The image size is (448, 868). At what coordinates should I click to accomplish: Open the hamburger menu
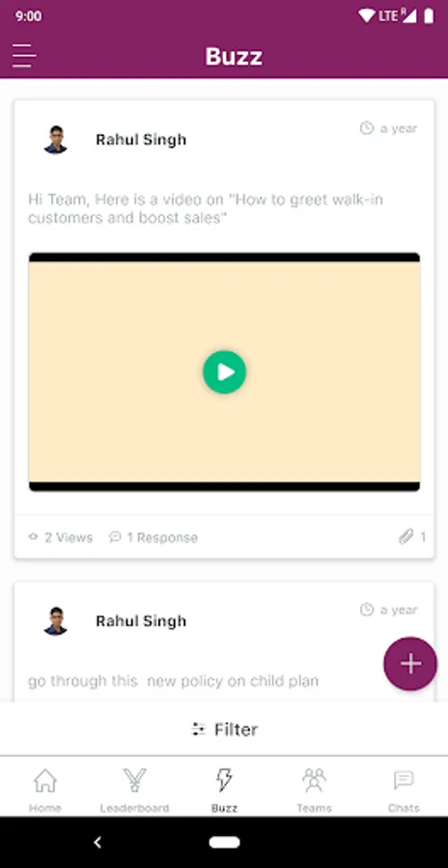click(24, 56)
